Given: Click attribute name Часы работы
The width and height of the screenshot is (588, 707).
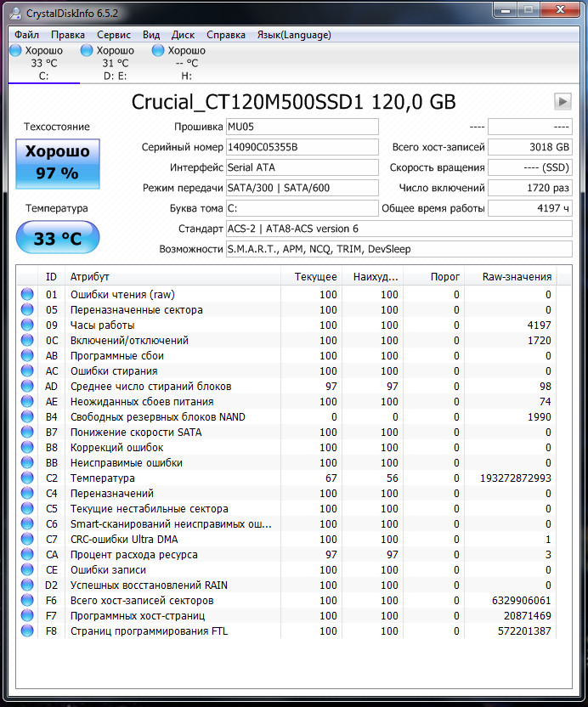Looking at the screenshot, I should [x=102, y=325].
